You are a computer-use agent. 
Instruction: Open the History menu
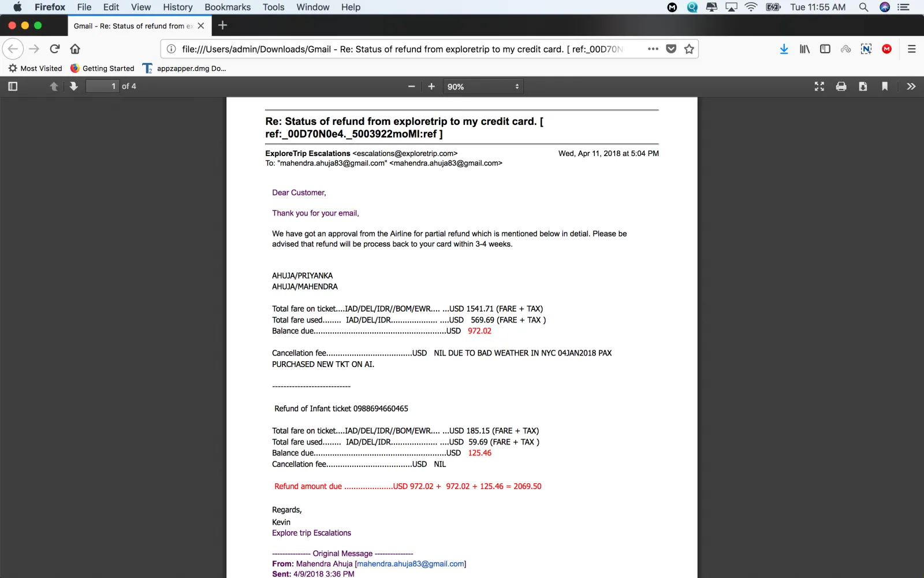(x=177, y=7)
